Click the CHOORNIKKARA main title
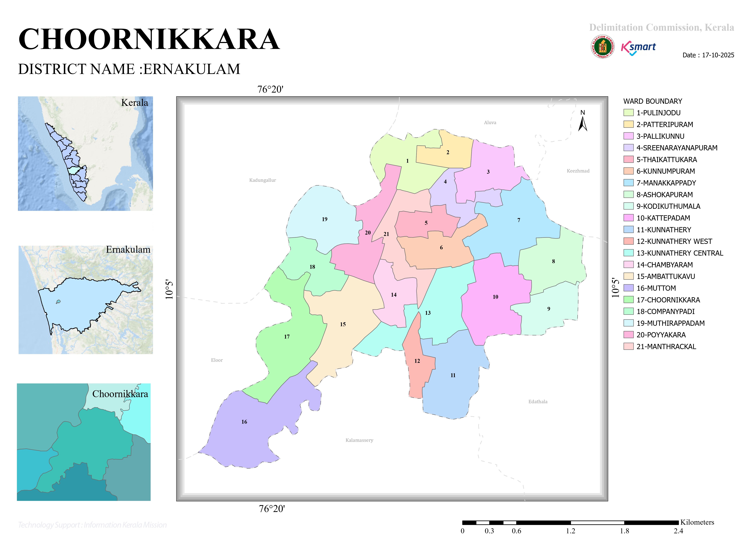 [x=149, y=39]
